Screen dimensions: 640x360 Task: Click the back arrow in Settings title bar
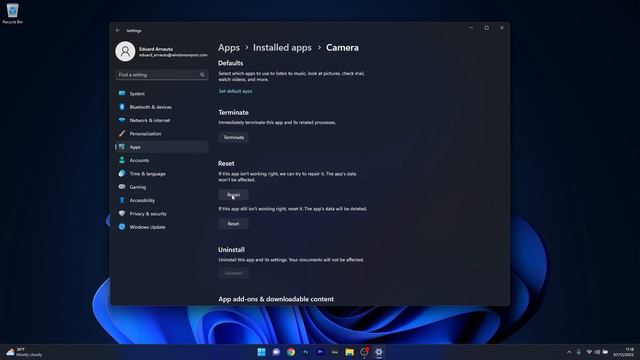point(118,30)
